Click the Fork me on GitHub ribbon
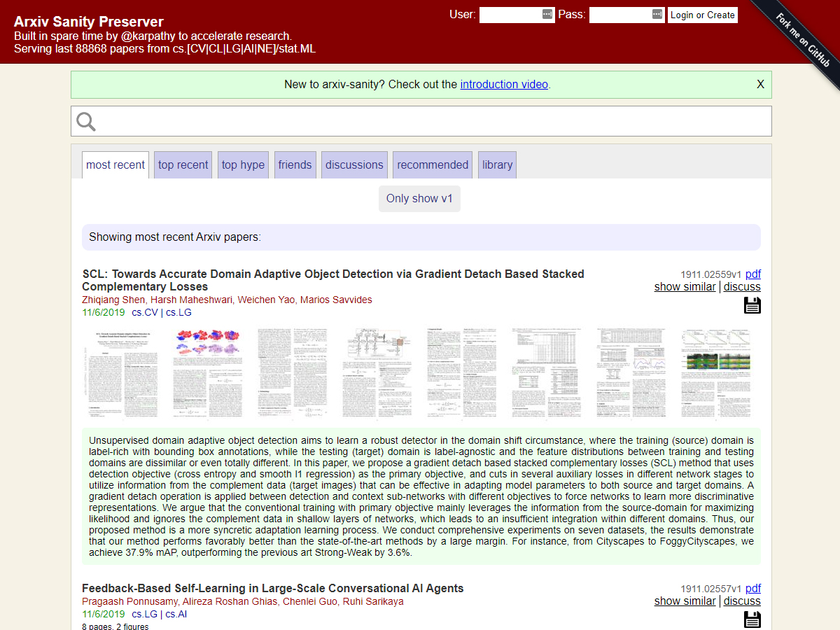Image resolution: width=840 pixels, height=630 pixels. pos(802,40)
